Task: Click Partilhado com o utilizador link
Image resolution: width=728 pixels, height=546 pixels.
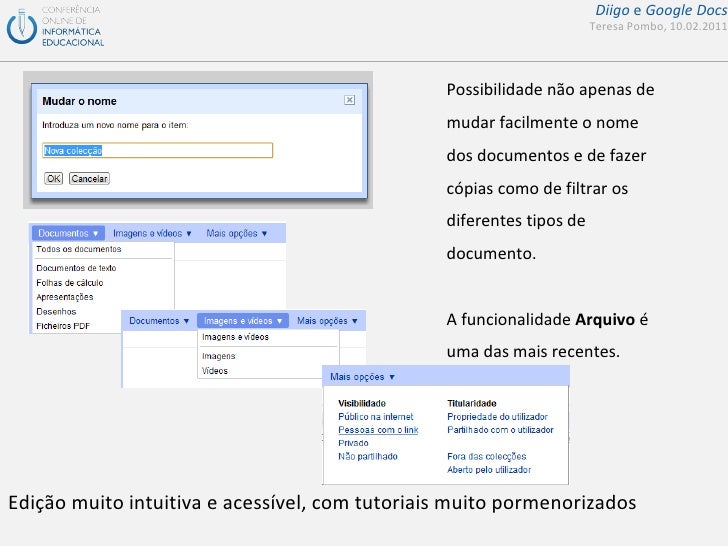Action: click(500, 430)
